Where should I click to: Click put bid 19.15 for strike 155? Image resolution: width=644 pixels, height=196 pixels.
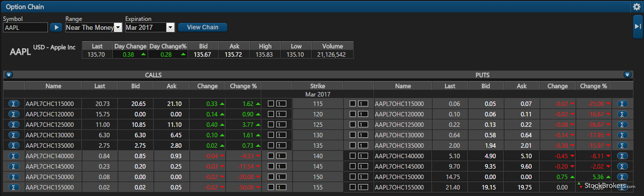(x=488, y=187)
